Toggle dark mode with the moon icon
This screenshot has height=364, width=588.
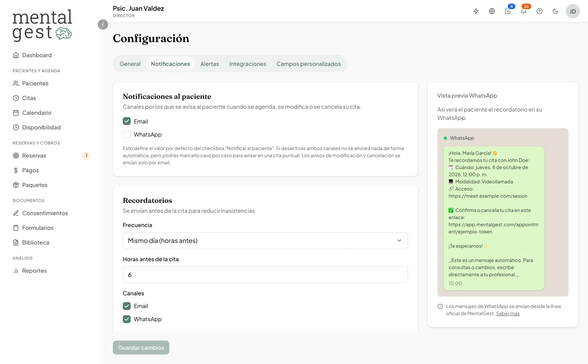[x=555, y=11]
